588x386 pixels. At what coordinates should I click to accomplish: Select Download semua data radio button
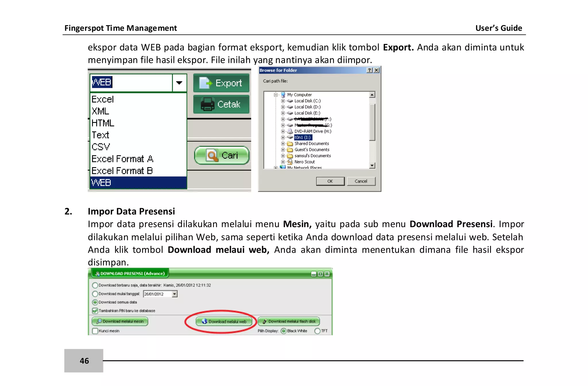pyautogui.click(x=95, y=302)
